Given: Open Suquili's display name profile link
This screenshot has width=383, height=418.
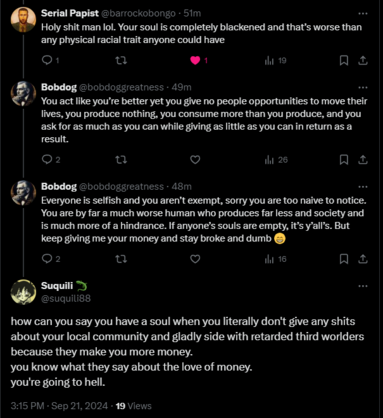Looking at the screenshot, I should point(57,286).
